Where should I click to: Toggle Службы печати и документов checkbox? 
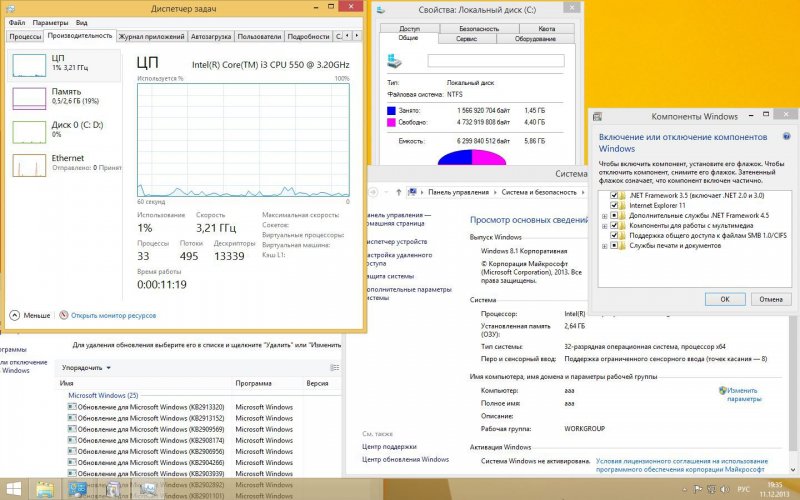pyautogui.click(x=614, y=245)
